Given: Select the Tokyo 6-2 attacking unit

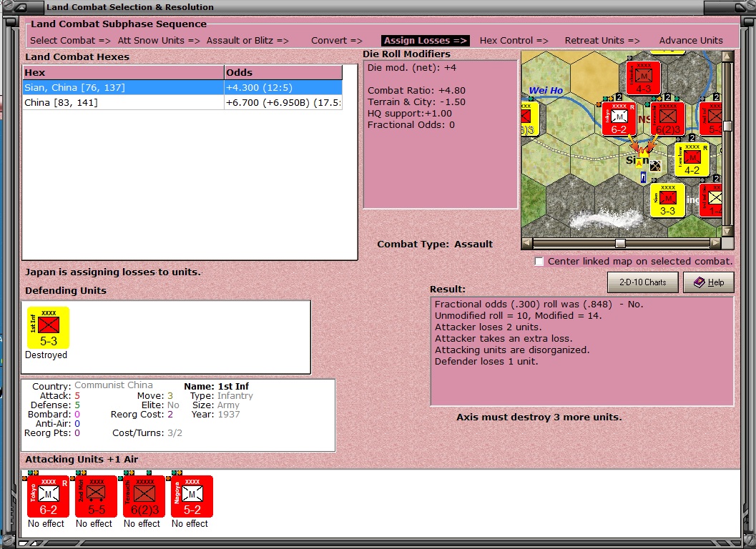Looking at the screenshot, I should pyautogui.click(x=48, y=497).
